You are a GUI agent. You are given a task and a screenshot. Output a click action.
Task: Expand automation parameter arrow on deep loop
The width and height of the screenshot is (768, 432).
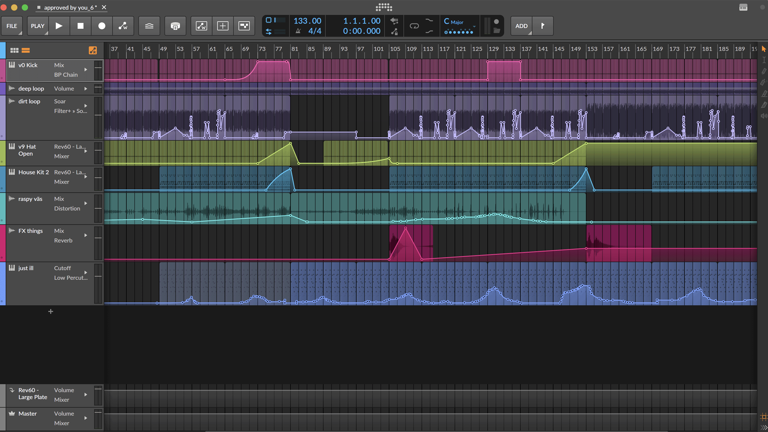(86, 89)
